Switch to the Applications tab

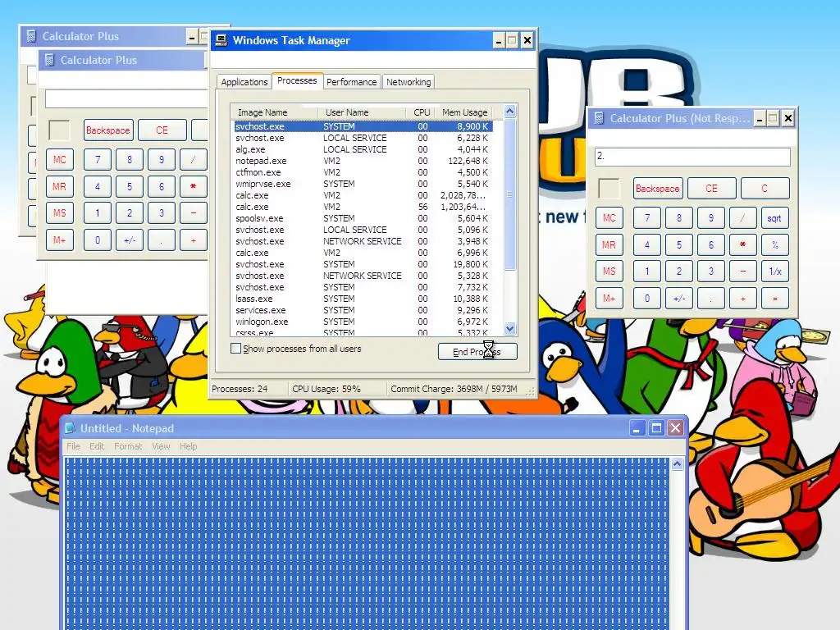click(244, 82)
